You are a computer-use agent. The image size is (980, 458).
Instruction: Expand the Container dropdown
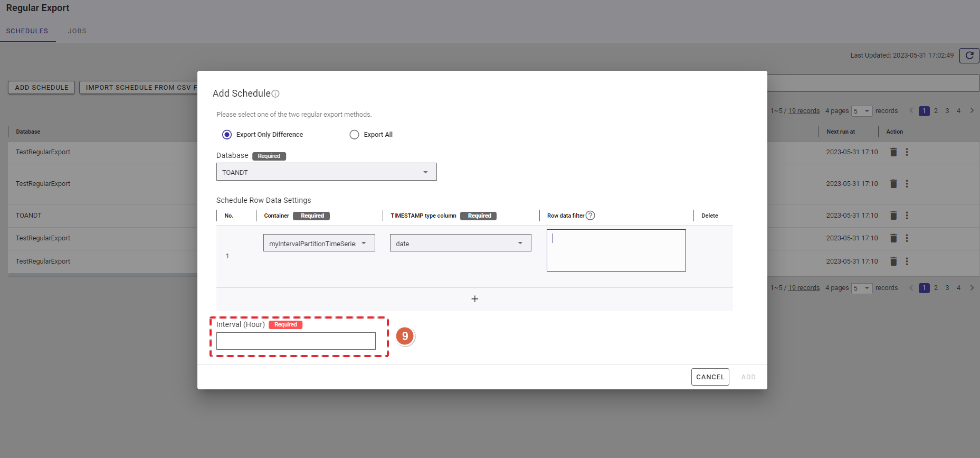319,243
